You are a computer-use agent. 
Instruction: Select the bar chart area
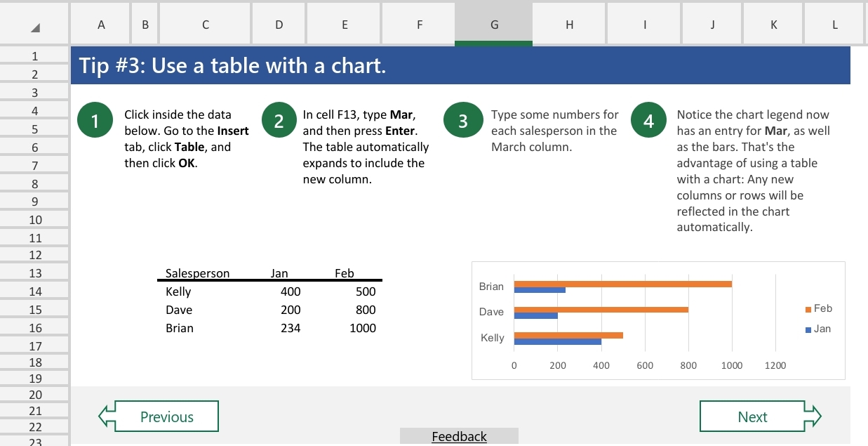[658, 320]
